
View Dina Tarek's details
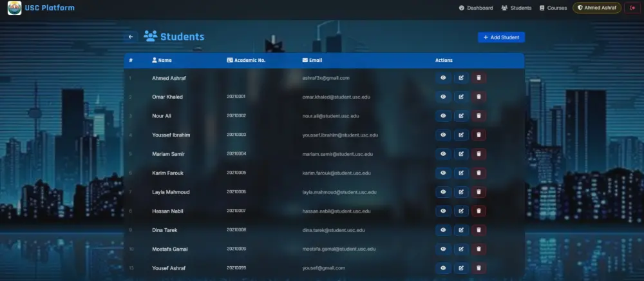pyautogui.click(x=443, y=230)
